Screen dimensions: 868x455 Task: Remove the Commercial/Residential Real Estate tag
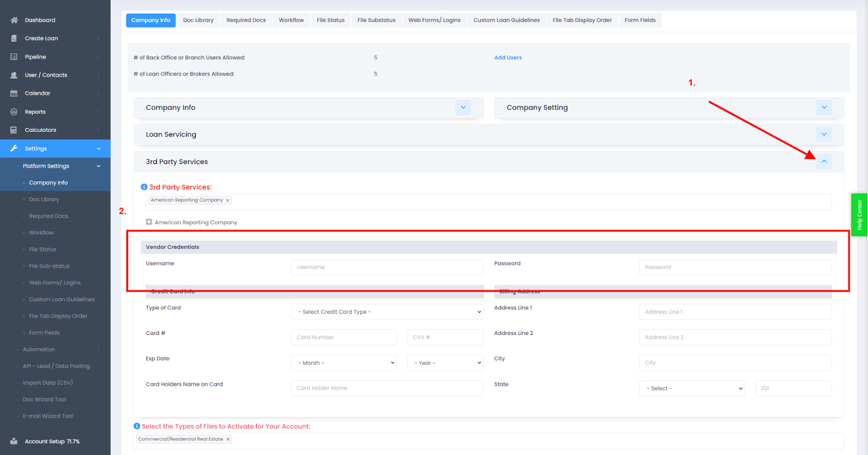[228, 439]
